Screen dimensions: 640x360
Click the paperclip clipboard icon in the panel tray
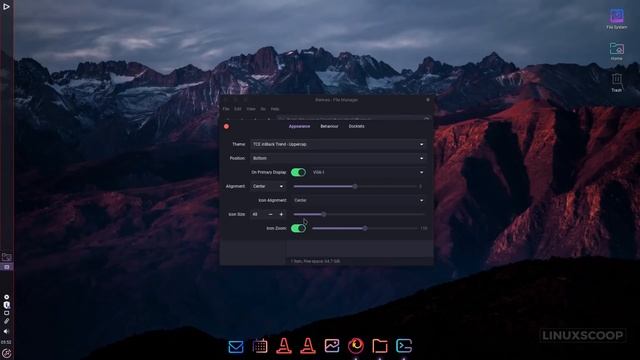7,321
